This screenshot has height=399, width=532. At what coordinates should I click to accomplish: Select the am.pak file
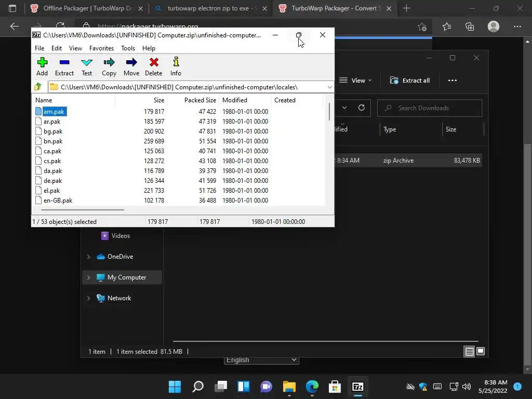pos(54,112)
